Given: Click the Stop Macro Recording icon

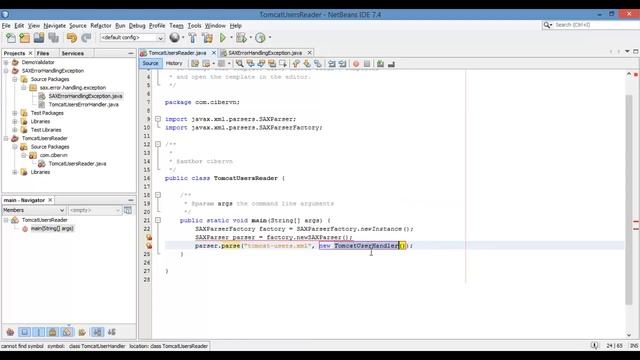Looking at the screenshot, I should tap(367, 64).
